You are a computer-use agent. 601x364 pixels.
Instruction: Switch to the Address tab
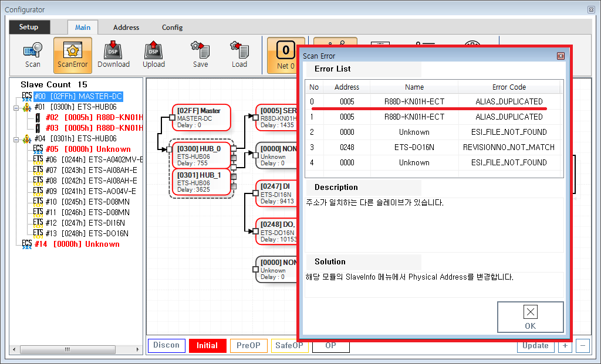point(126,28)
